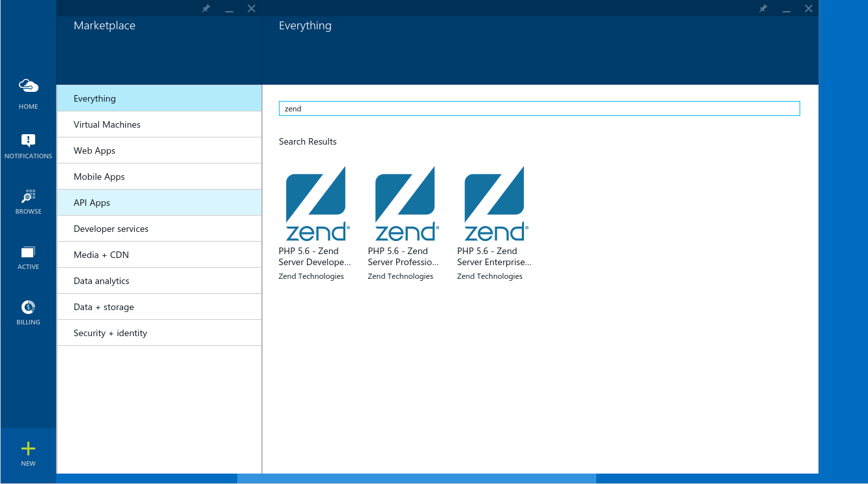
Task: Show the Active items icon
Action: (29, 252)
